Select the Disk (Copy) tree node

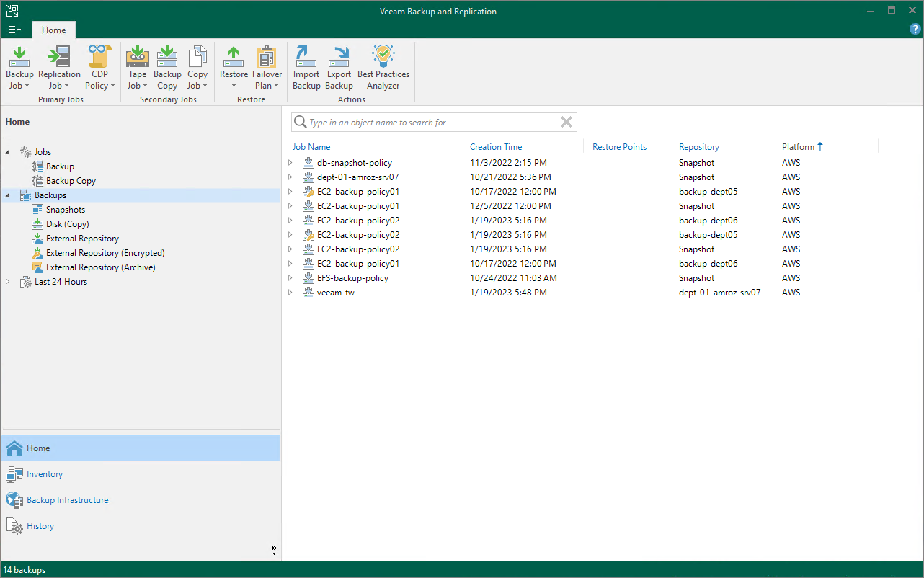pos(67,224)
